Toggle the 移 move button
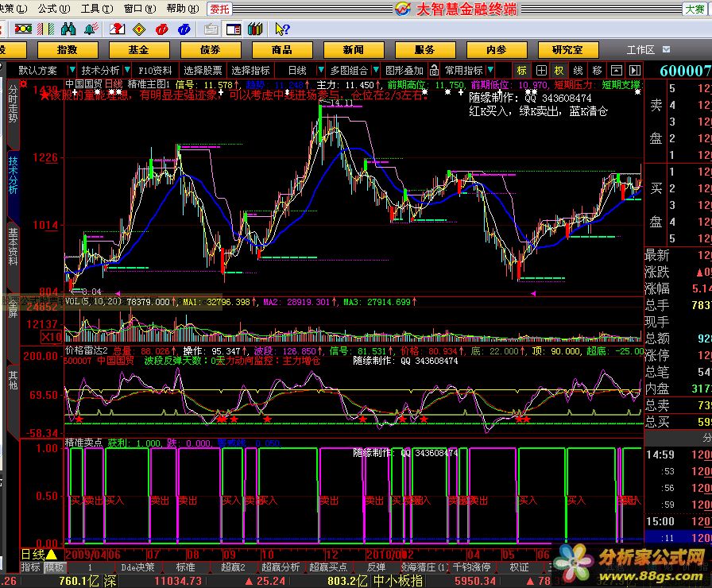This screenshot has width=712, height=588. tap(597, 71)
